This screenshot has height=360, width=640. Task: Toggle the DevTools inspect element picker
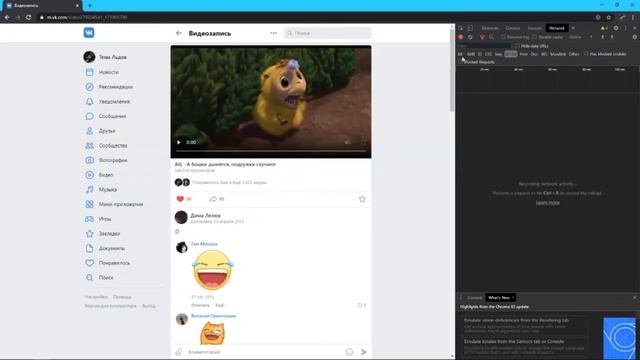pyautogui.click(x=461, y=28)
